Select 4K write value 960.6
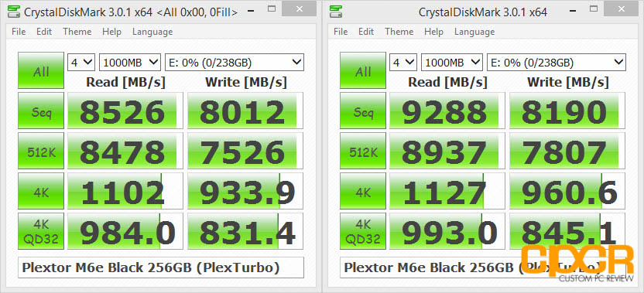Image resolution: width=644 pixels, height=293 pixels. [567, 191]
